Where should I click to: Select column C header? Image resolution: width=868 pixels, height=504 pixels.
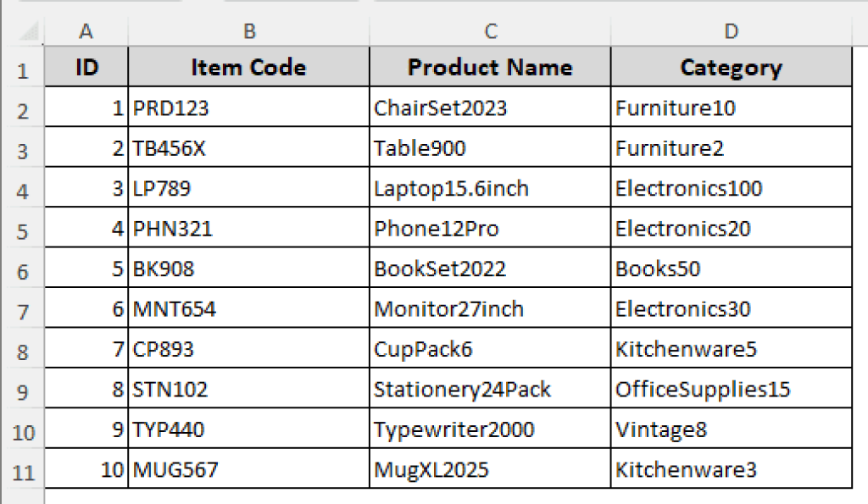[490, 31]
